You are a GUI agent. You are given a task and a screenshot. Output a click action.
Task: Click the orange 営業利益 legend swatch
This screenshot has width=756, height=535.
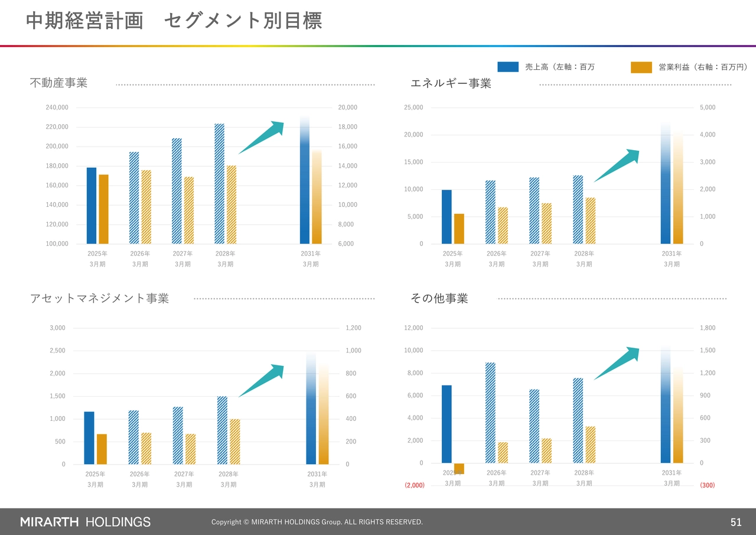641,67
